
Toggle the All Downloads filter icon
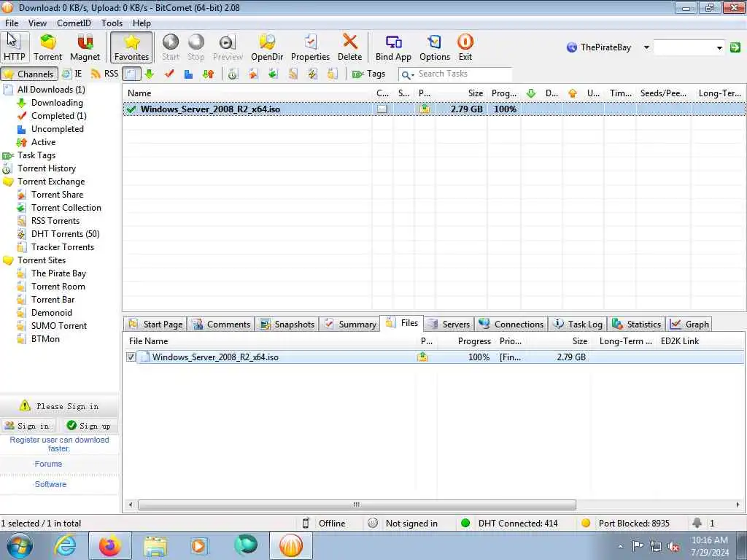pos(131,74)
